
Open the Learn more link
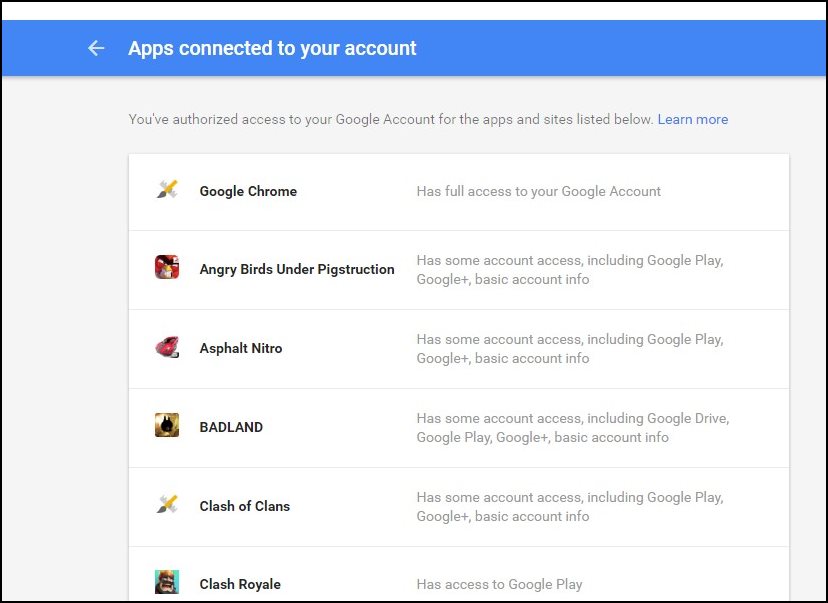pyautogui.click(x=693, y=119)
